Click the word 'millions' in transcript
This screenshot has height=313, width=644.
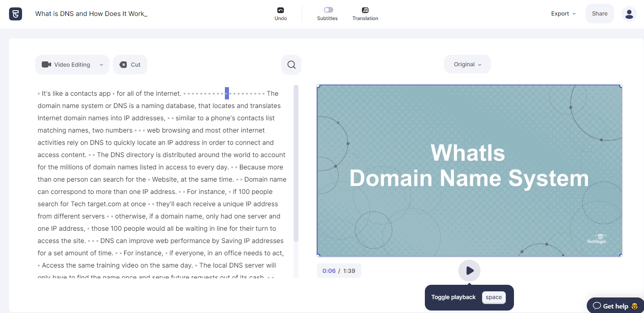click(x=72, y=167)
